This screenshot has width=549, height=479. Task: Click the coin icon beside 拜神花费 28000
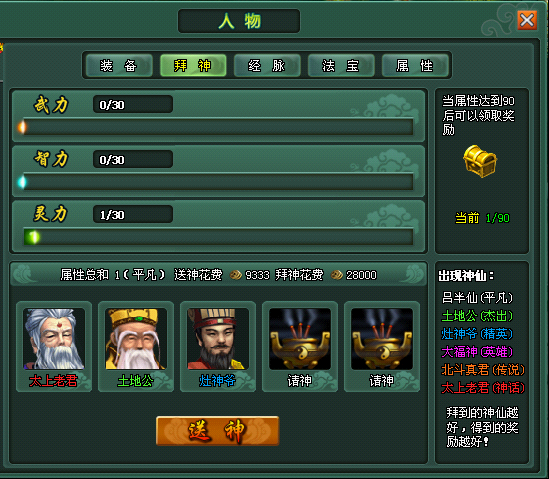coord(337,275)
